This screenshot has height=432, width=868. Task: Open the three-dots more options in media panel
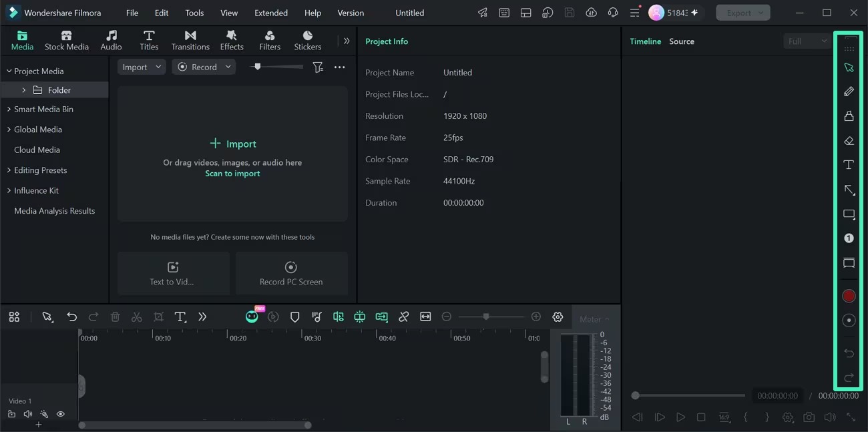[x=340, y=67]
